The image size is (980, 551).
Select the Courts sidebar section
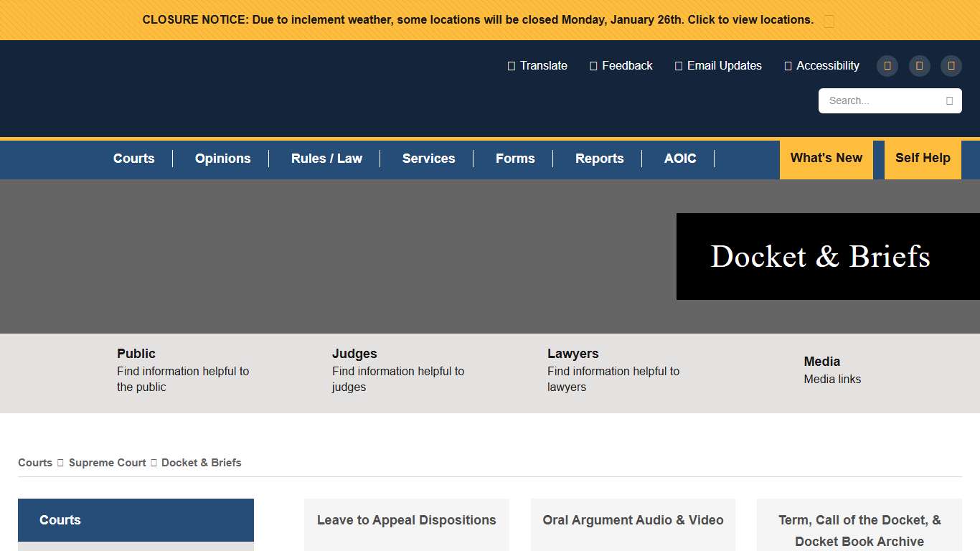136,519
